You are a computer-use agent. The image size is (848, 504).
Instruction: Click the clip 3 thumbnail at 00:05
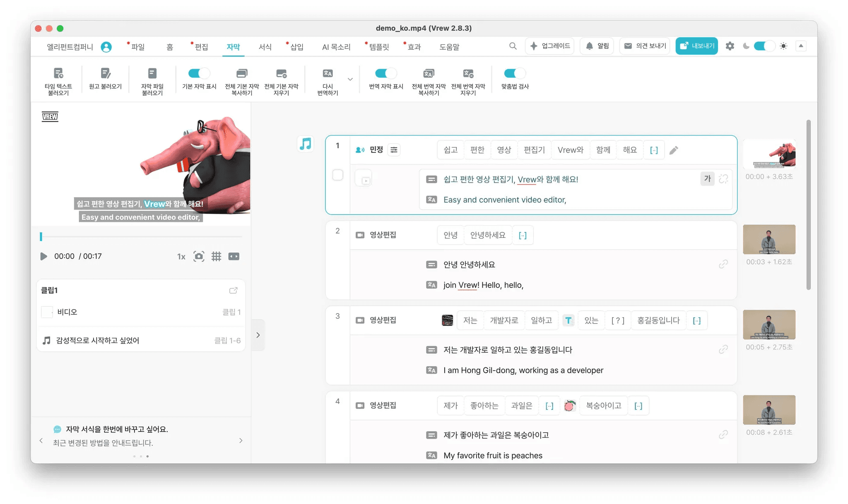click(x=769, y=325)
